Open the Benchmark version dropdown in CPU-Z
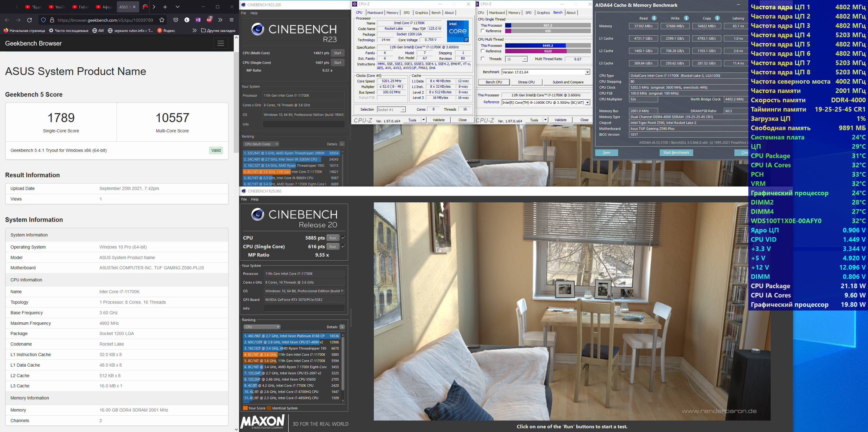Image resolution: width=868 pixels, height=432 pixels. (x=587, y=72)
